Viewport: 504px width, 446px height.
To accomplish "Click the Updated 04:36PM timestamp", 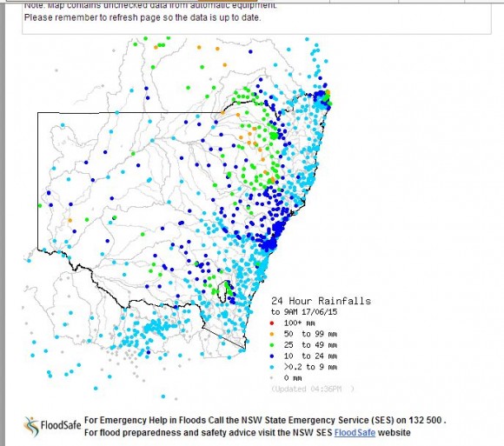I will tap(313, 389).
